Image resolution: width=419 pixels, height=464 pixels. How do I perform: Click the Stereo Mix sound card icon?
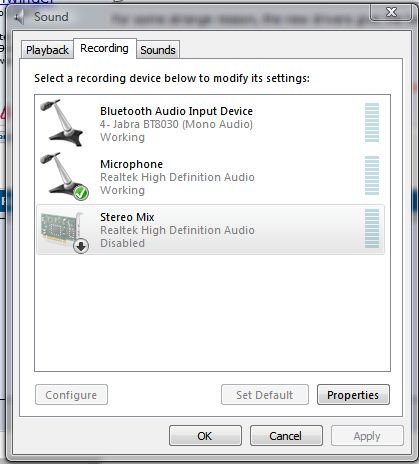[x=64, y=232]
